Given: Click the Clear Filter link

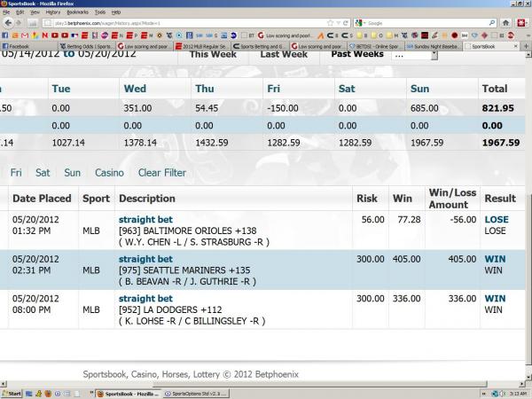Looking at the screenshot, I should pyautogui.click(x=162, y=173).
